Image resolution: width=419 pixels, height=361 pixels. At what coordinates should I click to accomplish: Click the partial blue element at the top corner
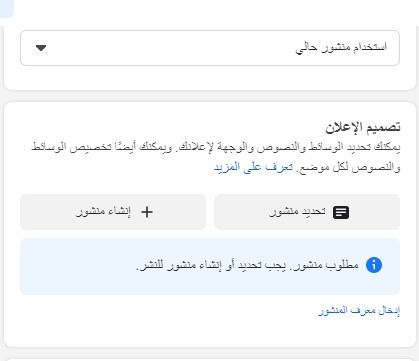[x=7, y=8]
